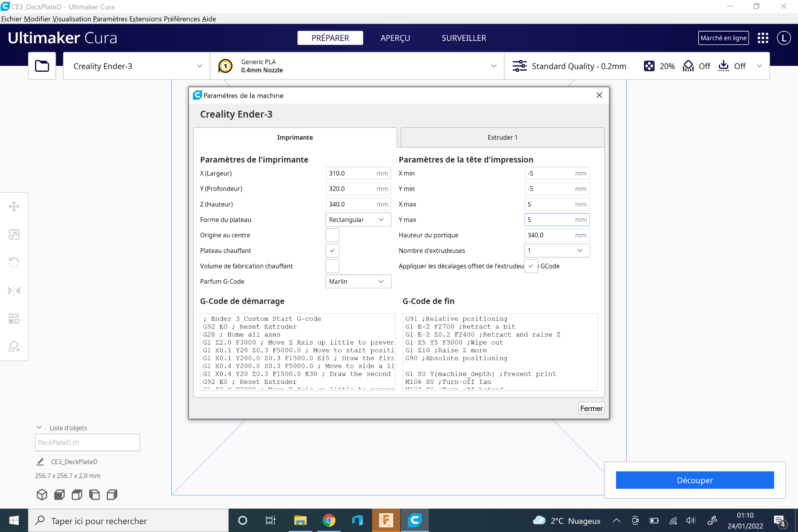Viewport: 798px width, 532px height.
Task: Open the notification center icon
Action: pos(779,520)
